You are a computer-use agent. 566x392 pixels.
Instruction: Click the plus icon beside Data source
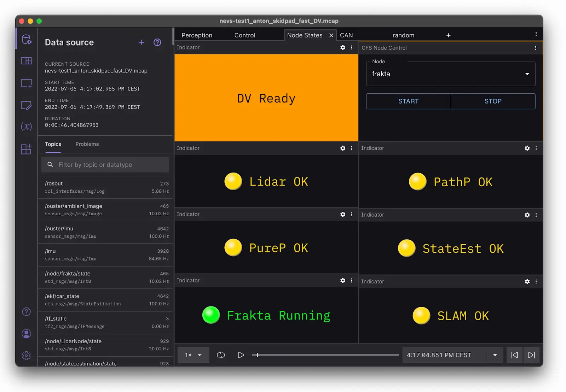(141, 42)
